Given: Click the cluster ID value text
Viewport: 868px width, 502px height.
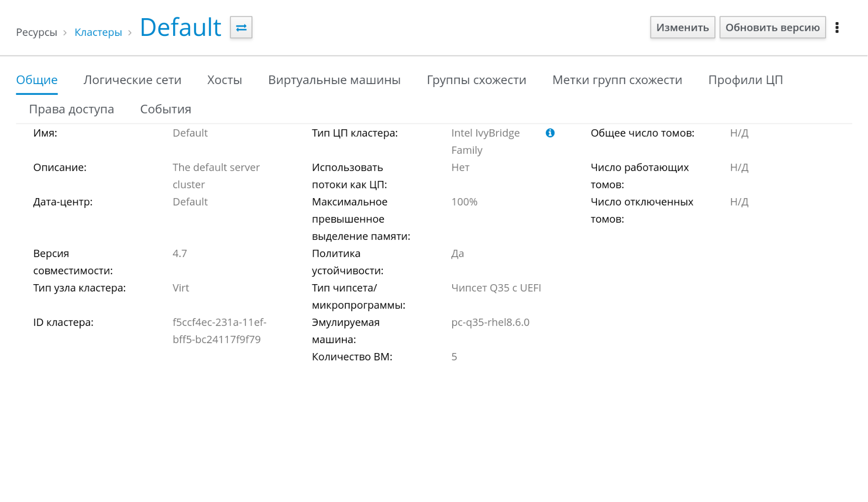Looking at the screenshot, I should tap(219, 331).
